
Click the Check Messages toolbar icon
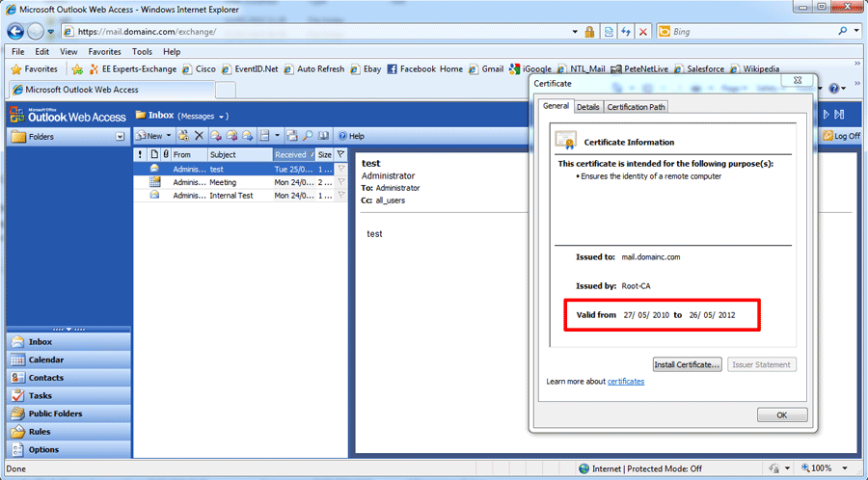click(x=291, y=136)
